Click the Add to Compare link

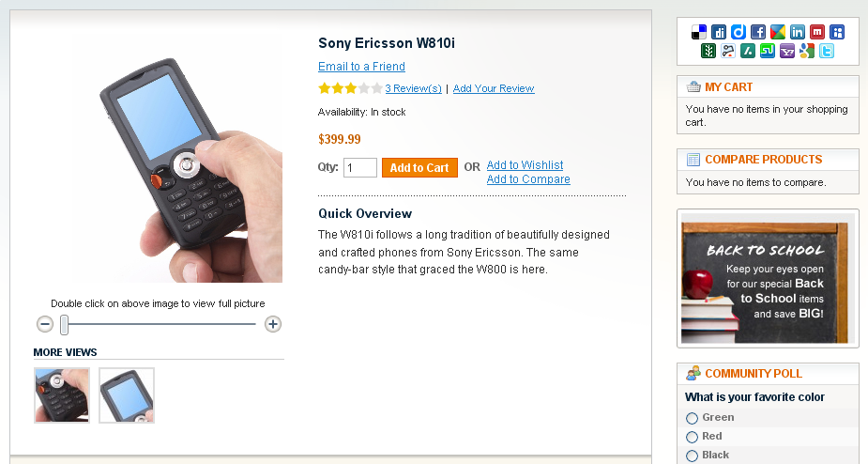click(528, 179)
